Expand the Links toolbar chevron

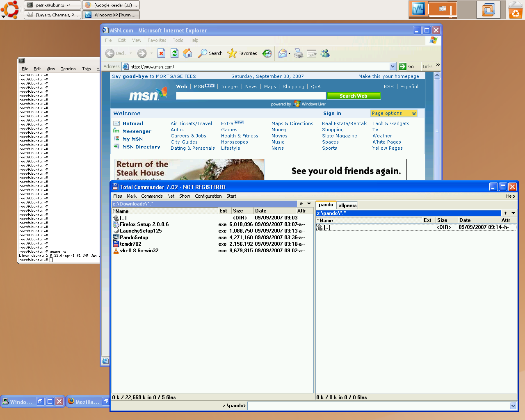click(x=438, y=65)
